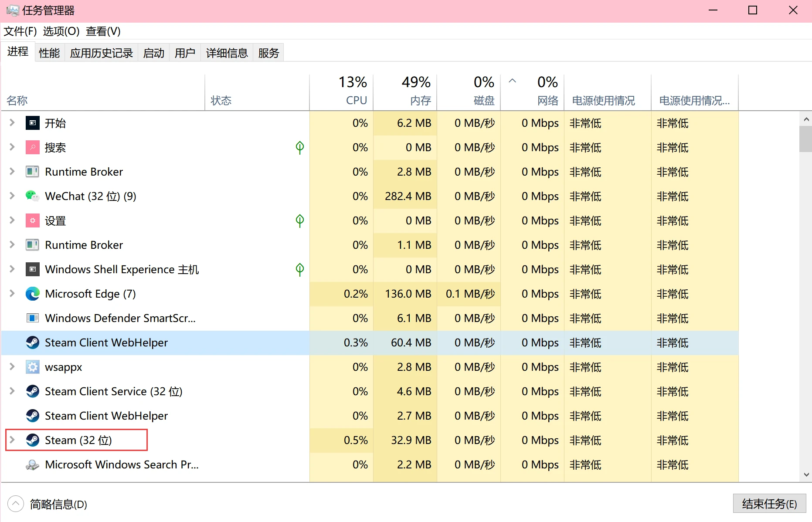Expand the second Runtime Broker group
Viewport: 812px width, 522px height.
pyautogui.click(x=12, y=245)
